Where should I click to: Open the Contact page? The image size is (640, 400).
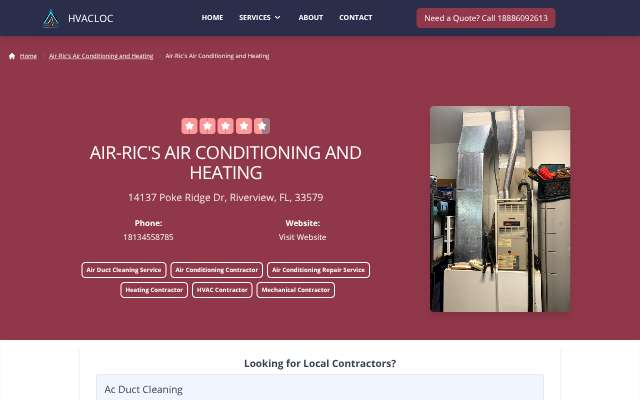[x=356, y=18]
